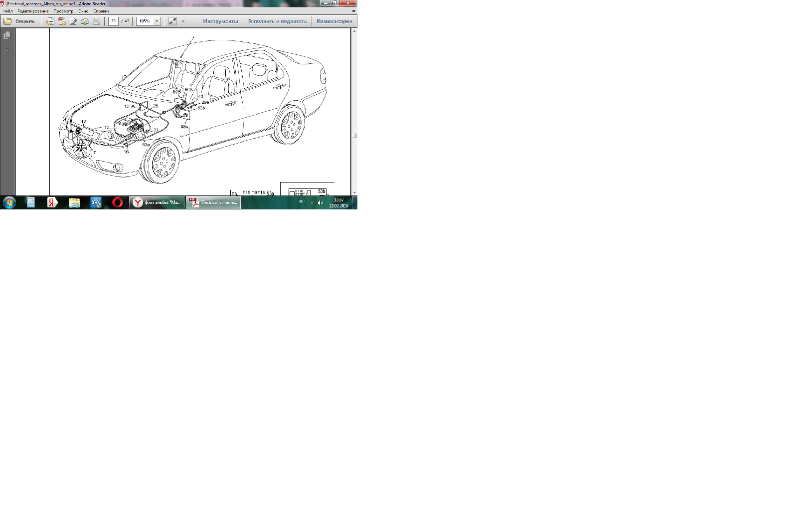
Task: Click the create PDF online icon
Action: (x=62, y=21)
